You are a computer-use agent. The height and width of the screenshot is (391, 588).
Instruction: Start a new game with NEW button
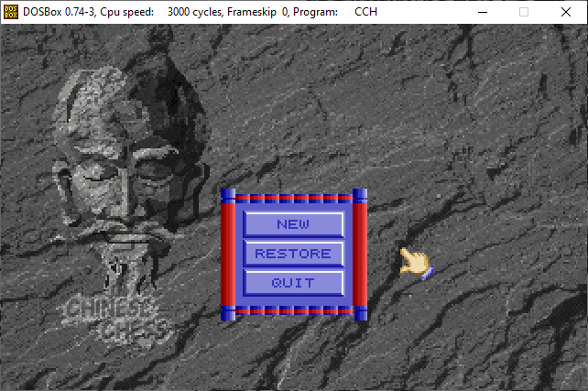point(293,224)
